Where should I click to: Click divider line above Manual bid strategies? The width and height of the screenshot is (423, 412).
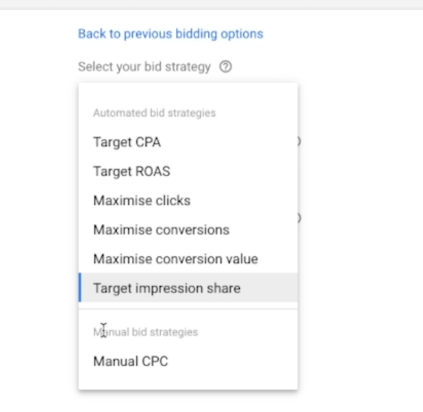(188, 309)
